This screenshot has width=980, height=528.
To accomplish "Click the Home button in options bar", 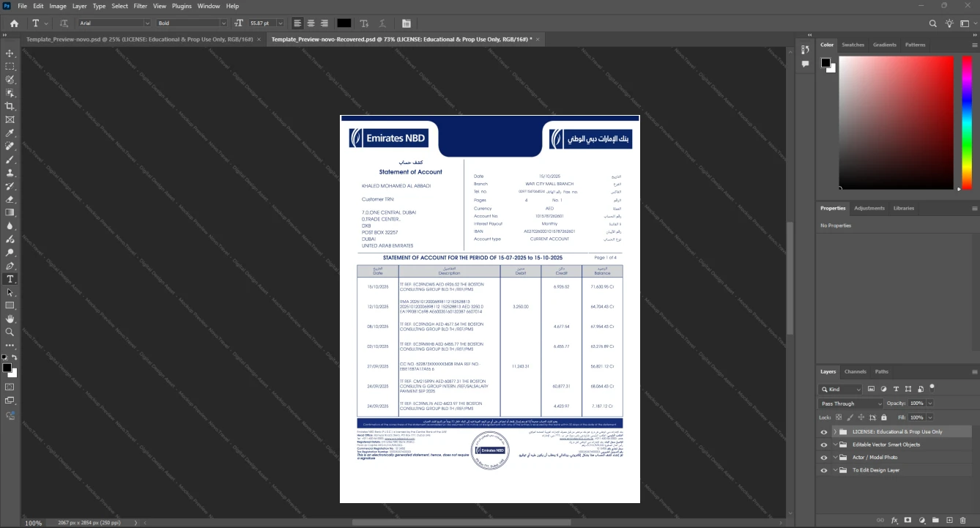I will [x=14, y=23].
